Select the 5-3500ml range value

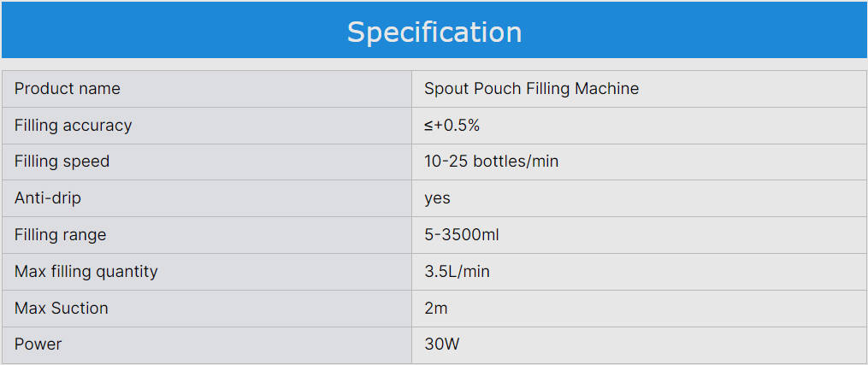[x=461, y=235]
